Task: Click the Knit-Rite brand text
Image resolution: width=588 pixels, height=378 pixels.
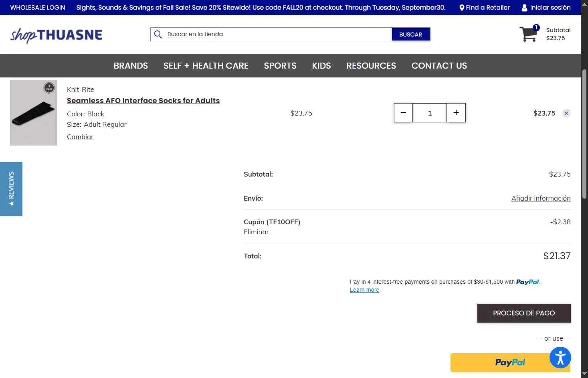Action: 81,89
